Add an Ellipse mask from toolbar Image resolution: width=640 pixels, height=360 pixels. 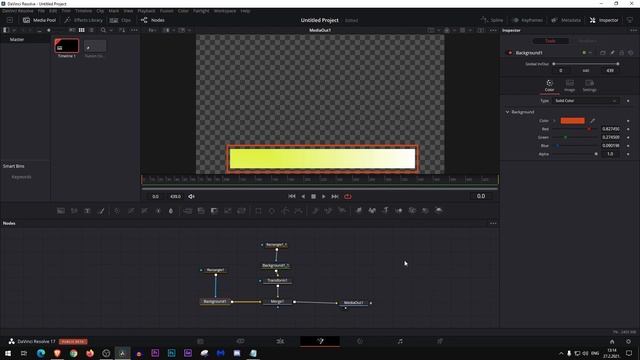click(x=272, y=211)
